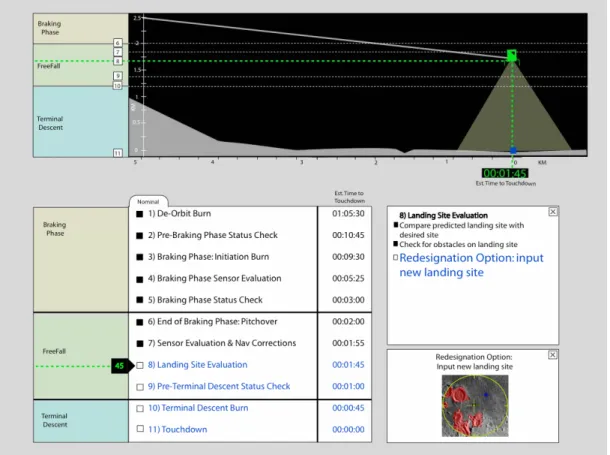Image resolution: width=610 pixels, height=455 pixels.
Task: Select the Terminal Descent section in task list
Action: pos(81,421)
